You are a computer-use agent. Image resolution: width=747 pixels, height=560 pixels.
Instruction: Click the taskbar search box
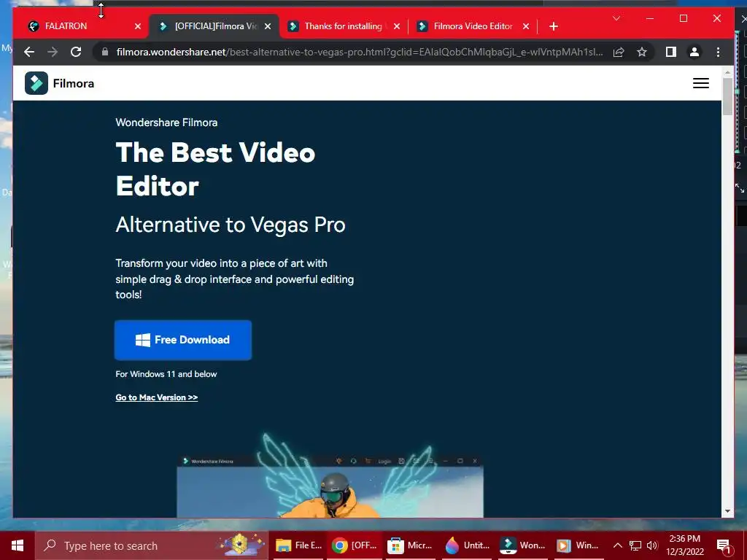tap(151, 545)
